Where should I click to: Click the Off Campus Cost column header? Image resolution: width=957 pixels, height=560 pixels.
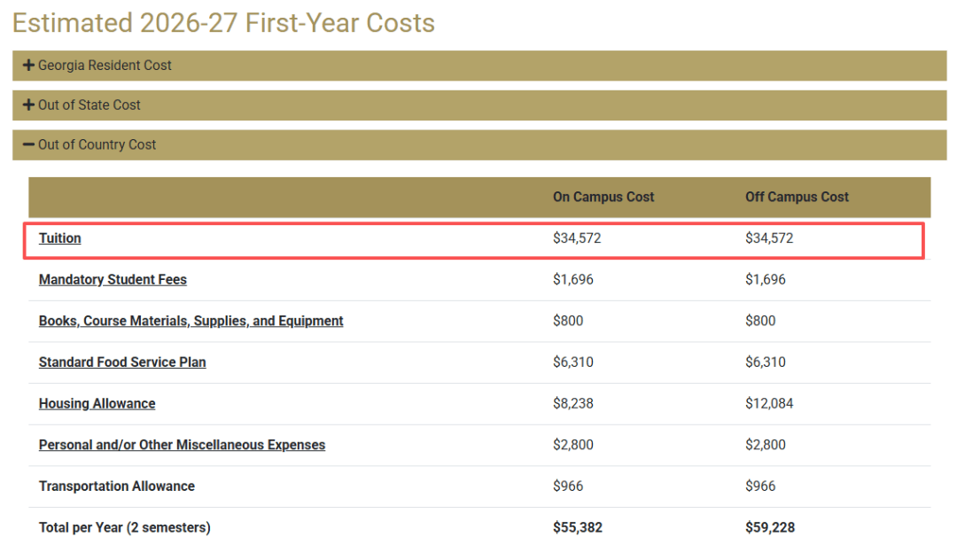point(797,198)
